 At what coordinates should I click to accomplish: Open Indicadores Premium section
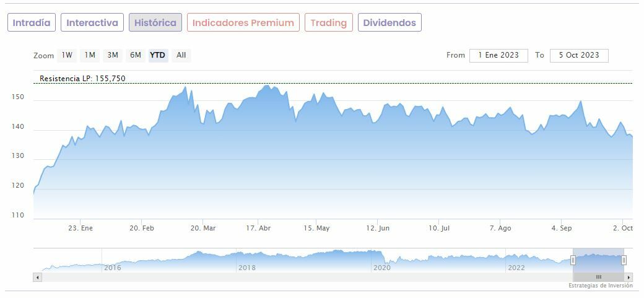(243, 23)
